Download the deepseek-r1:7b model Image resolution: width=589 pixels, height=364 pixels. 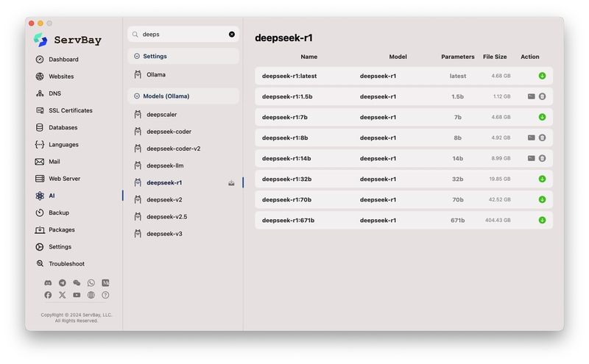pos(542,117)
